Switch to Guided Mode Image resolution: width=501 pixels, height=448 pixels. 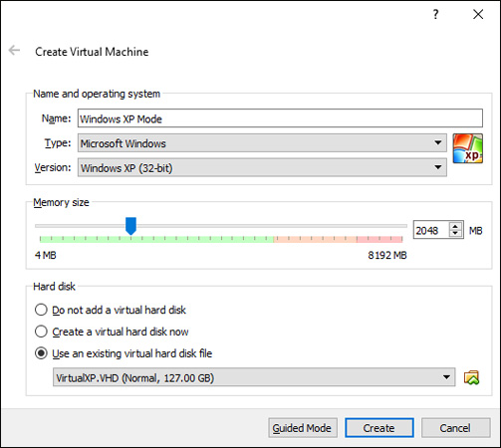tap(303, 428)
